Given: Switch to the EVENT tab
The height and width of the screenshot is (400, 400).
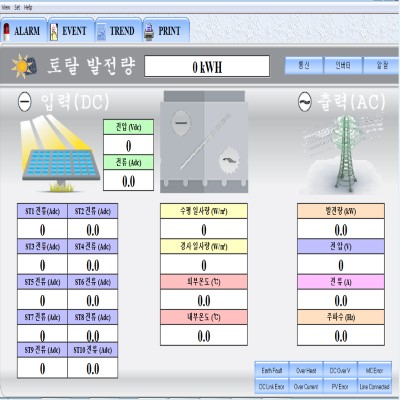Looking at the screenshot, I should [x=71, y=31].
